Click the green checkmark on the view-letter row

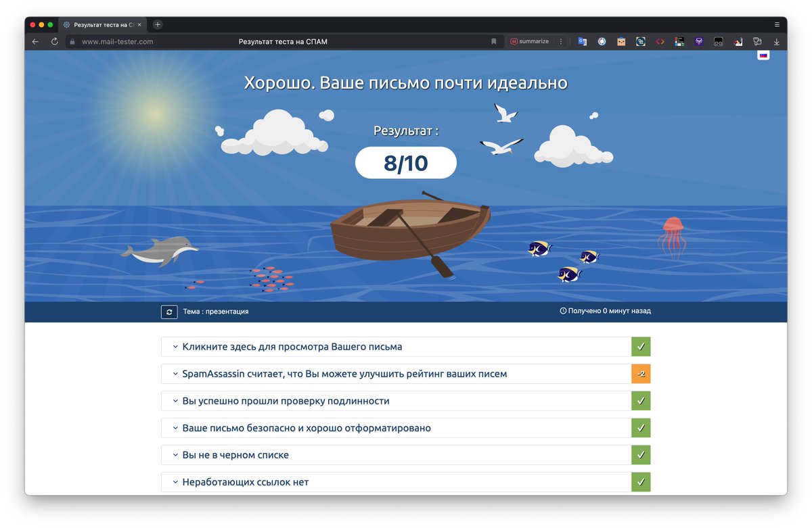pyautogui.click(x=641, y=347)
